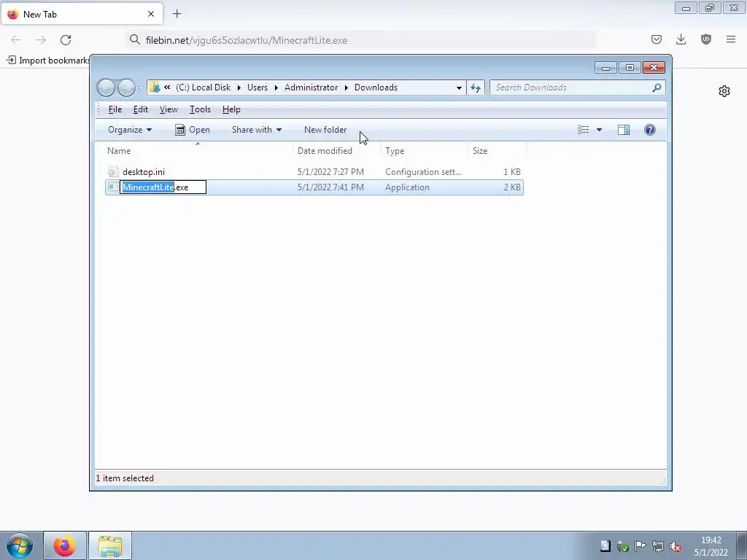Go to the Administrator breadcrumb
This screenshot has width=747, height=560.
311,87
